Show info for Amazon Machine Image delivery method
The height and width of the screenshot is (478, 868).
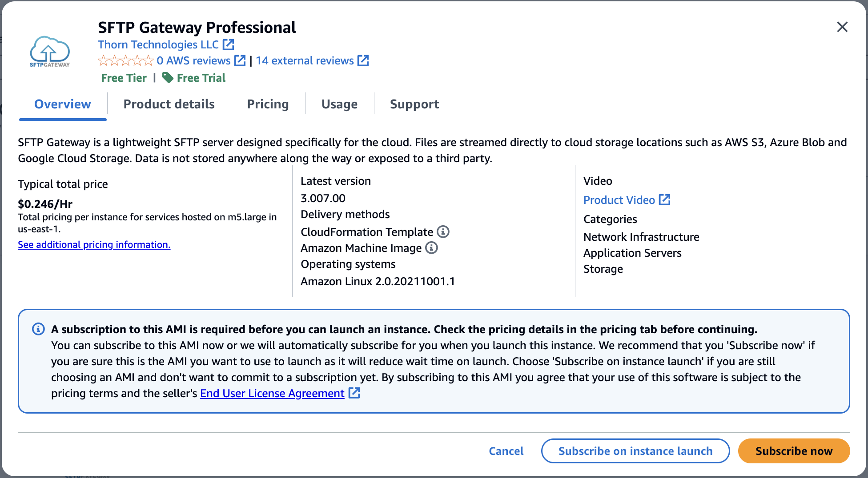[x=431, y=247]
